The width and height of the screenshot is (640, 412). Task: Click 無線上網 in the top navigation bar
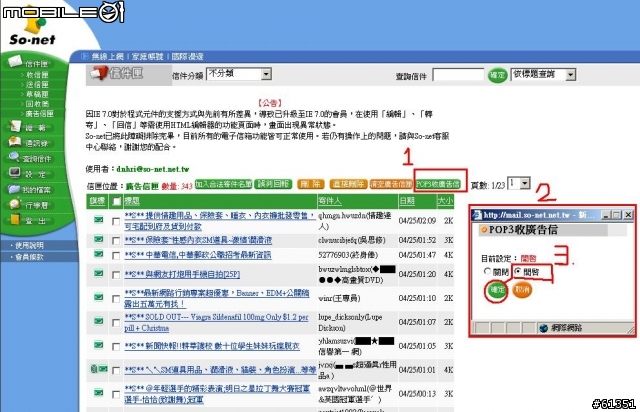[x=107, y=56]
